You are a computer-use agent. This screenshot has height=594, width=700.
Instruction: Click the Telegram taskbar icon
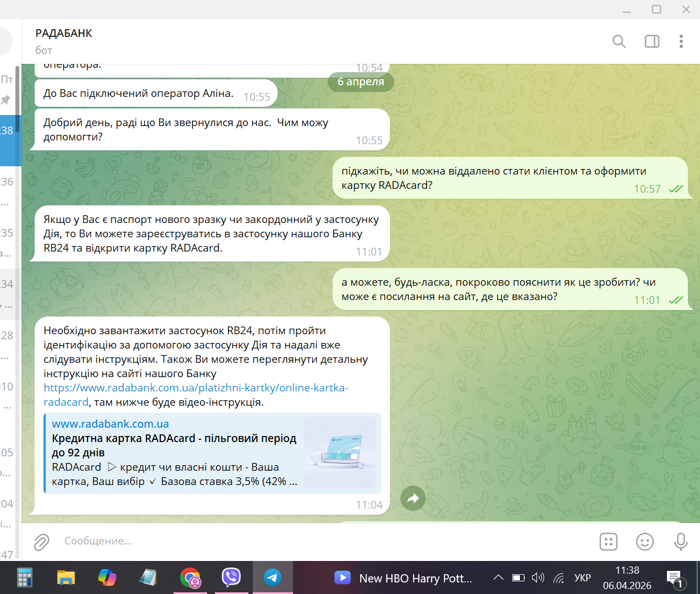pos(273,577)
